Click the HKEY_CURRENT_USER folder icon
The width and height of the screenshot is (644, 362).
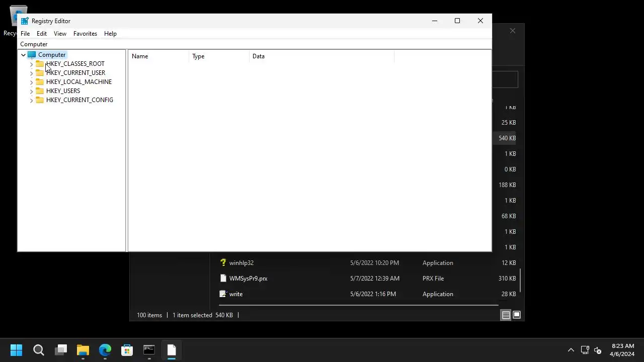pyautogui.click(x=40, y=73)
